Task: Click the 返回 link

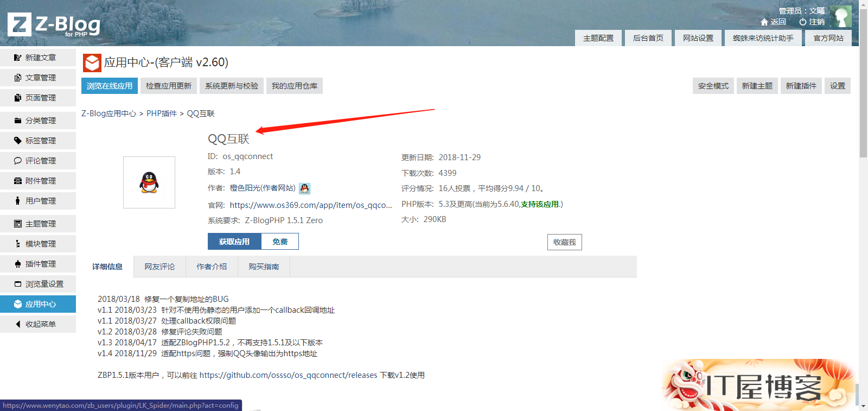Action: click(778, 22)
